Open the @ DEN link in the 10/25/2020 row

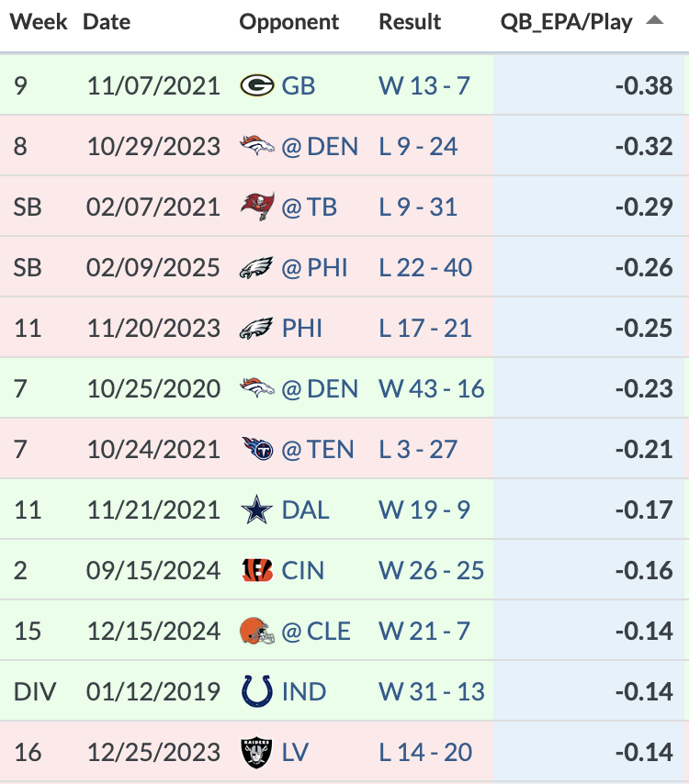[x=320, y=388]
